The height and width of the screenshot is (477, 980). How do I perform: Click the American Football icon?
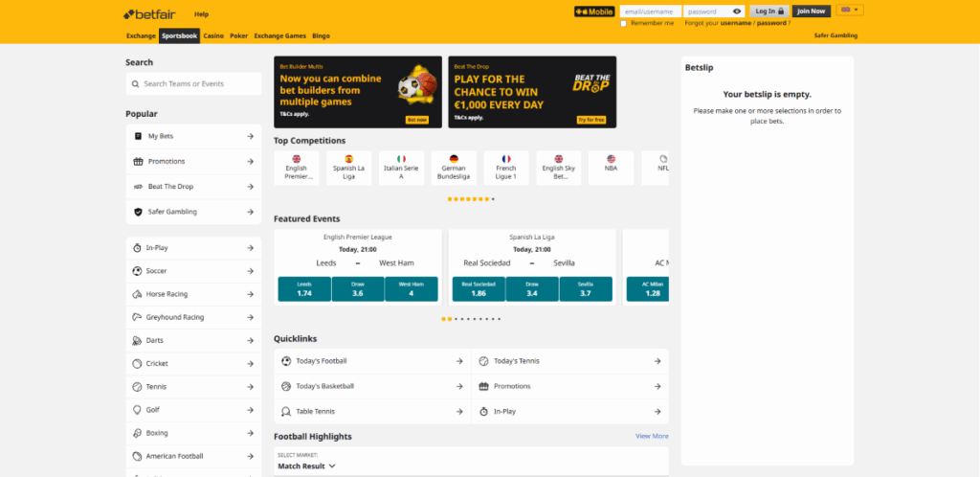(137, 456)
